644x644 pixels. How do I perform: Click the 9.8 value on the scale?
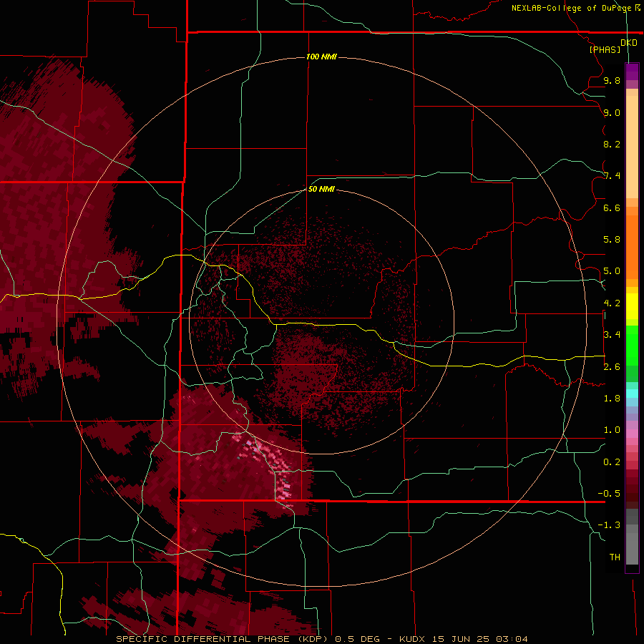click(x=612, y=80)
